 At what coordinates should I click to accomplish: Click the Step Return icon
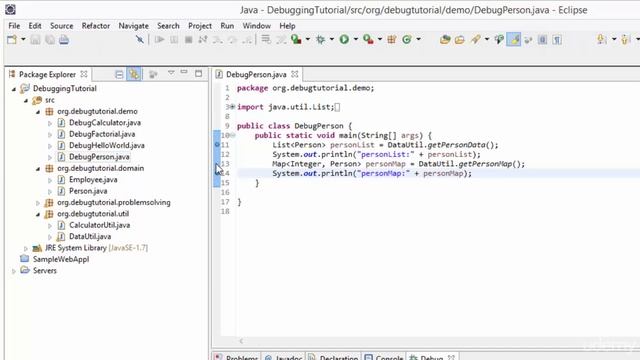click(x=247, y=40)
